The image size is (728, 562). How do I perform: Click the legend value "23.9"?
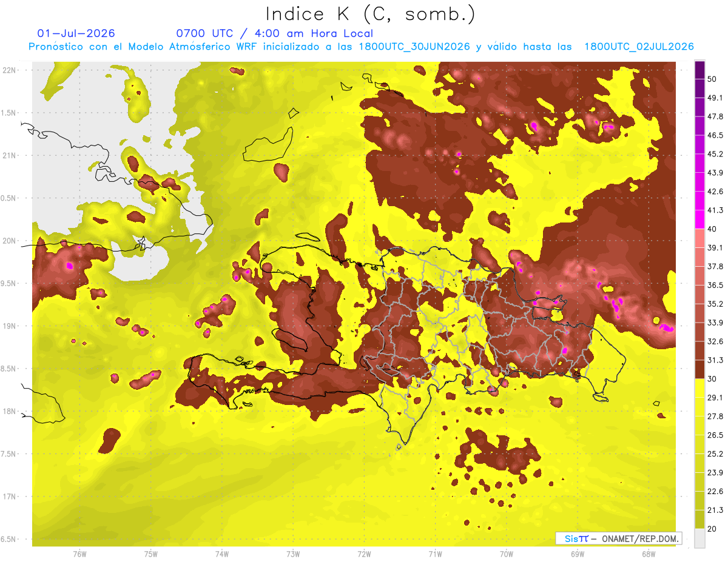coord(715,472)
